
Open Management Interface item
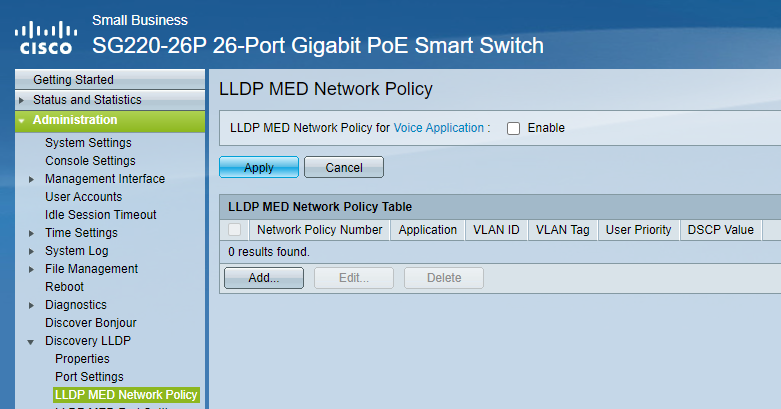(x=105, y=178)
